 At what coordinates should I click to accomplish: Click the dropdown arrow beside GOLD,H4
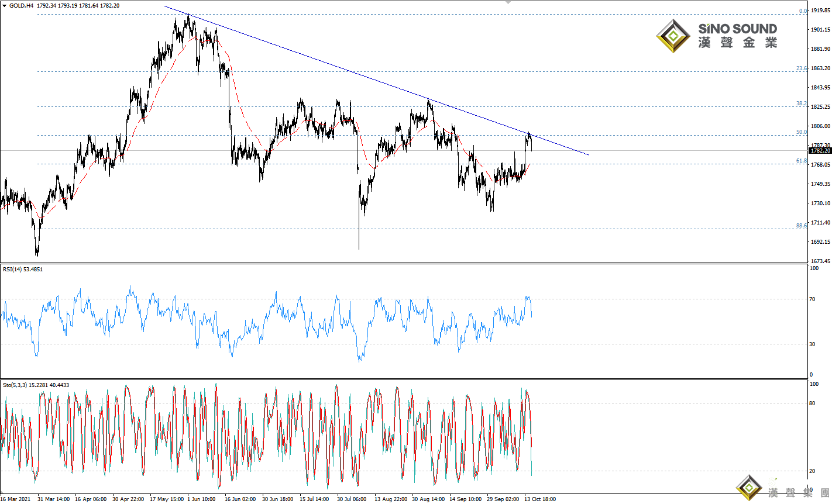tap(5, 5)
